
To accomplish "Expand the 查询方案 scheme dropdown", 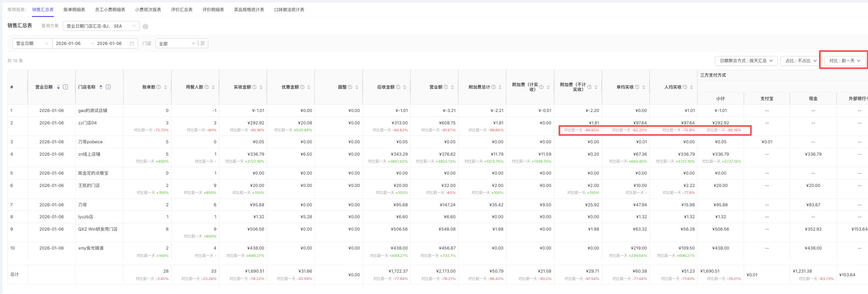I will click(101, 26).
